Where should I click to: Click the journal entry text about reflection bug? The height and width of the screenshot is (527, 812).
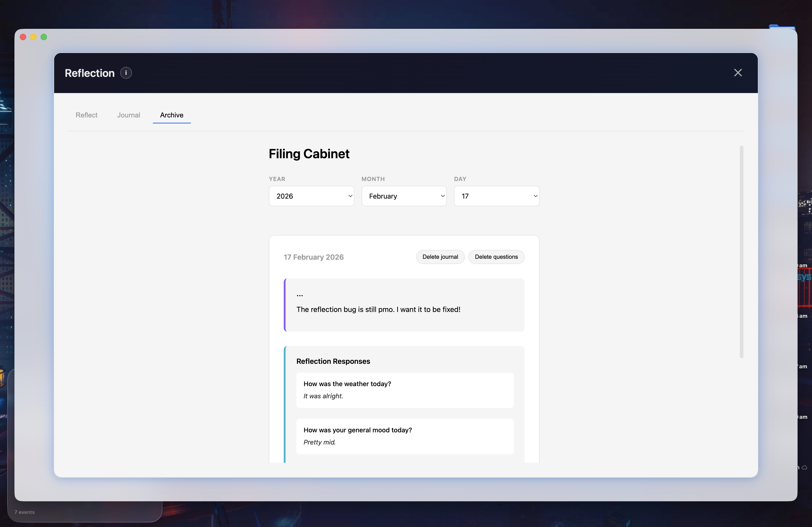pos(378,309)
